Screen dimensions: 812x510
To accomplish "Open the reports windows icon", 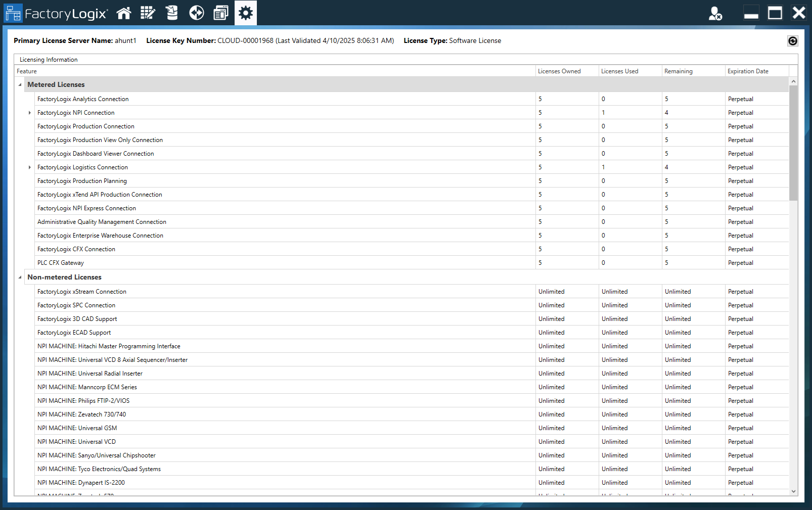I will [220, 13].
